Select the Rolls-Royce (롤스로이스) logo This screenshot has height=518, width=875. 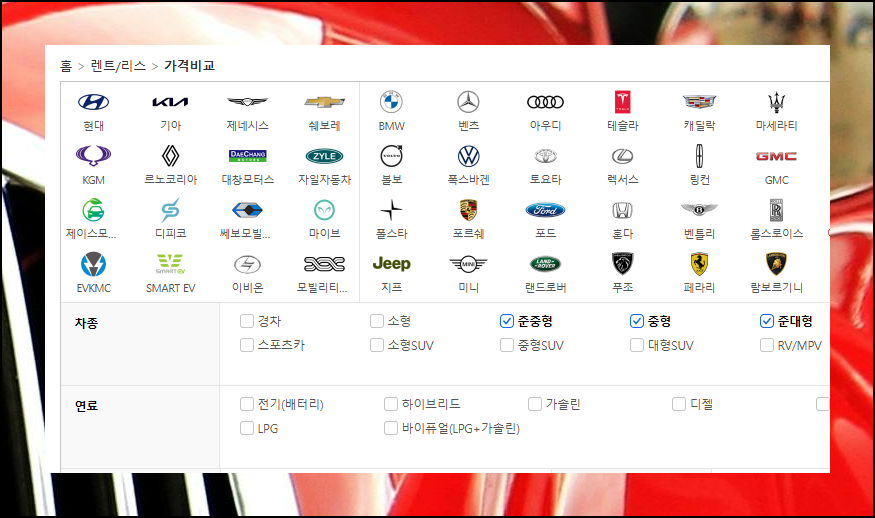[776, 210]
